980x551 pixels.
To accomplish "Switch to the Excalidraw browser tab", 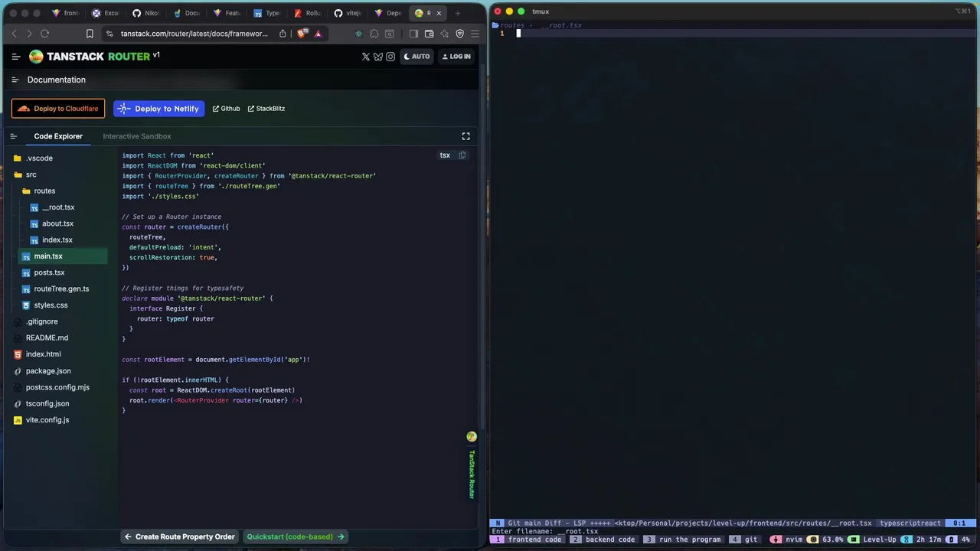I will 106,13.
